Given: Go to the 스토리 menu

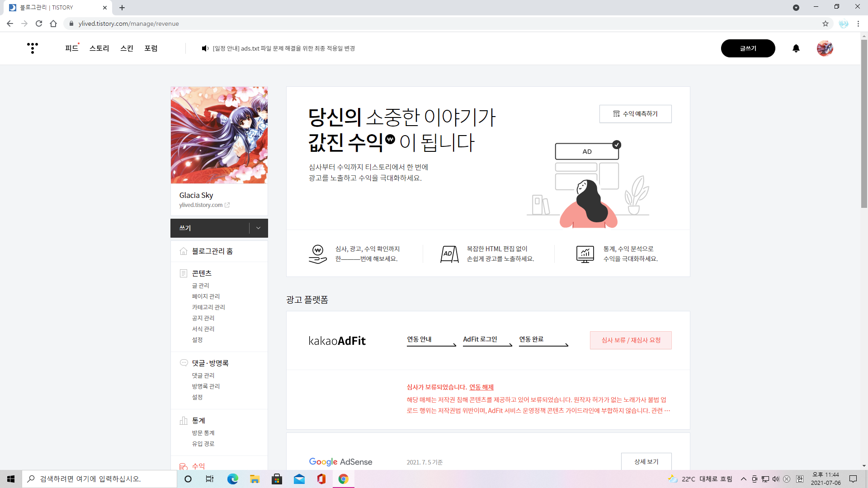Looking at the screenshot, I should pos(99,48).
